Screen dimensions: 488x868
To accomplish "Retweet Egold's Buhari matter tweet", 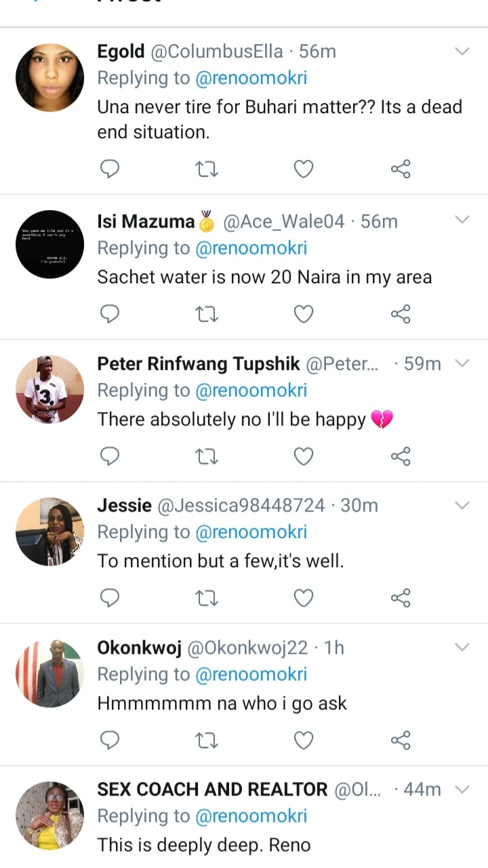I will [207, 168].
